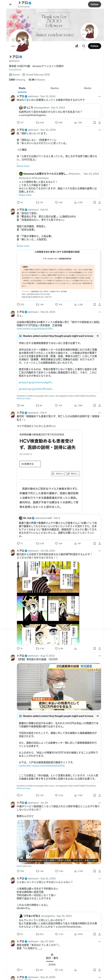Open Grok profile summary icon beside search
This screenshot has height=980, width=110.
pos(77,46)
